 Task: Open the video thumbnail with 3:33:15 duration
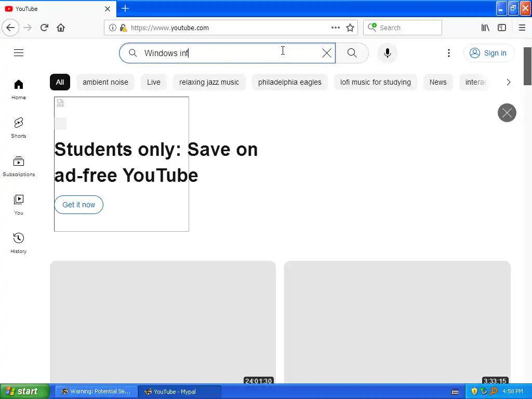[397, 322]
